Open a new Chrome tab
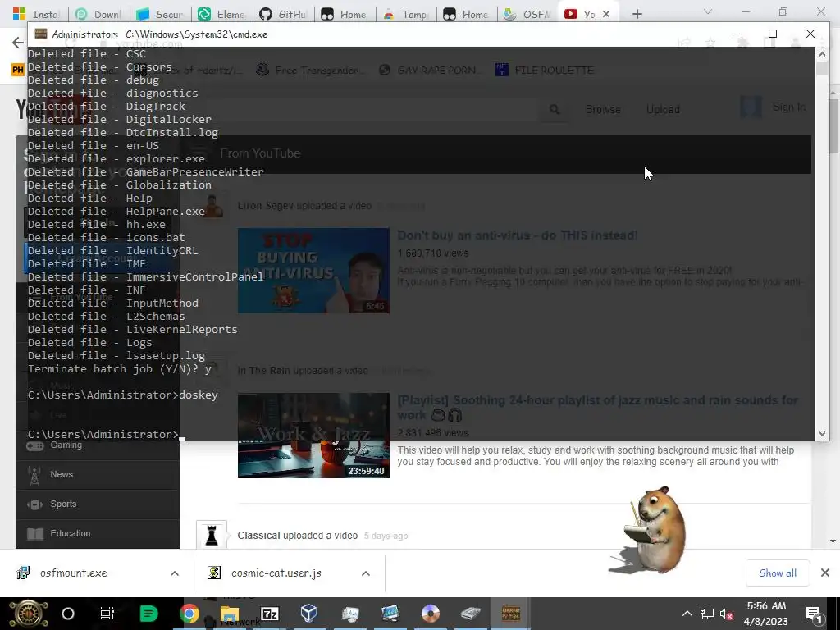Screen dimensions: 840x630 [637, 14]
